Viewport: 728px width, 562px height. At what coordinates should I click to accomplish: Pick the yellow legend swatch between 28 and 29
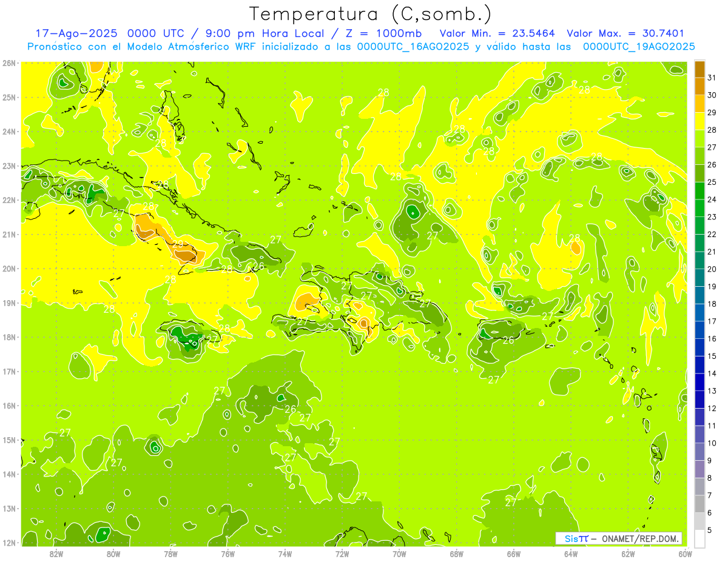699,121
